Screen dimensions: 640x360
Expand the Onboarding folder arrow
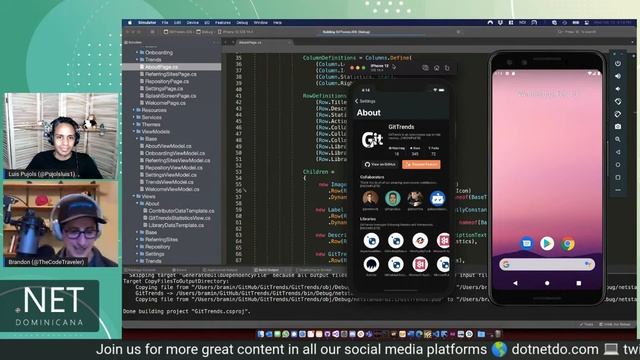point(137,53)
